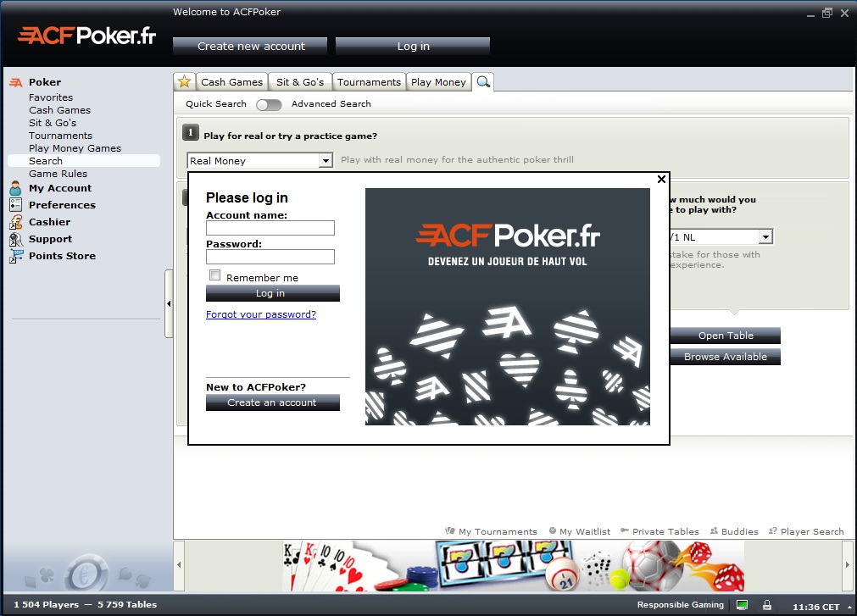Screen dimensions: 857x616
Task: Collapse the sidebar with the handle arrow
Action: 169,303
